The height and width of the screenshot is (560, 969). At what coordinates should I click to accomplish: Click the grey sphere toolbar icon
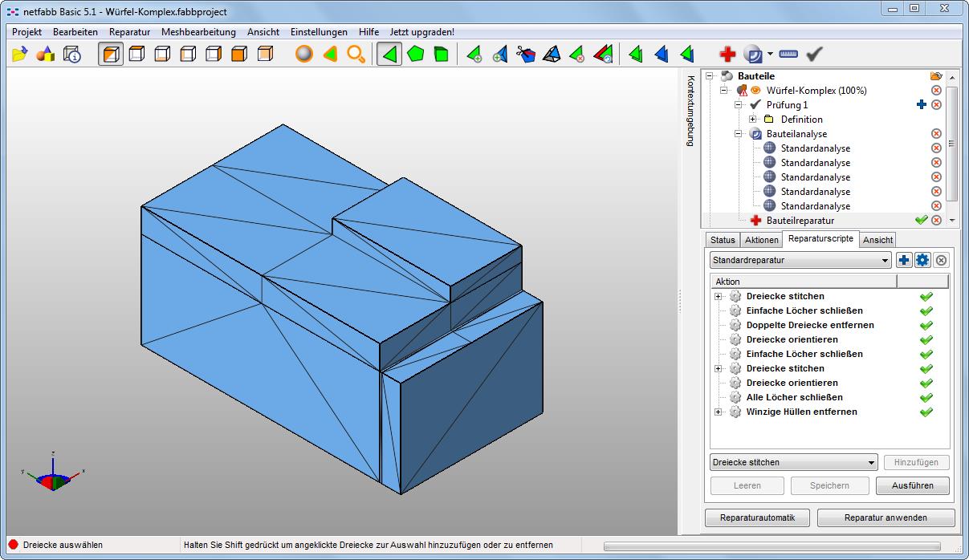coord(304,55)
